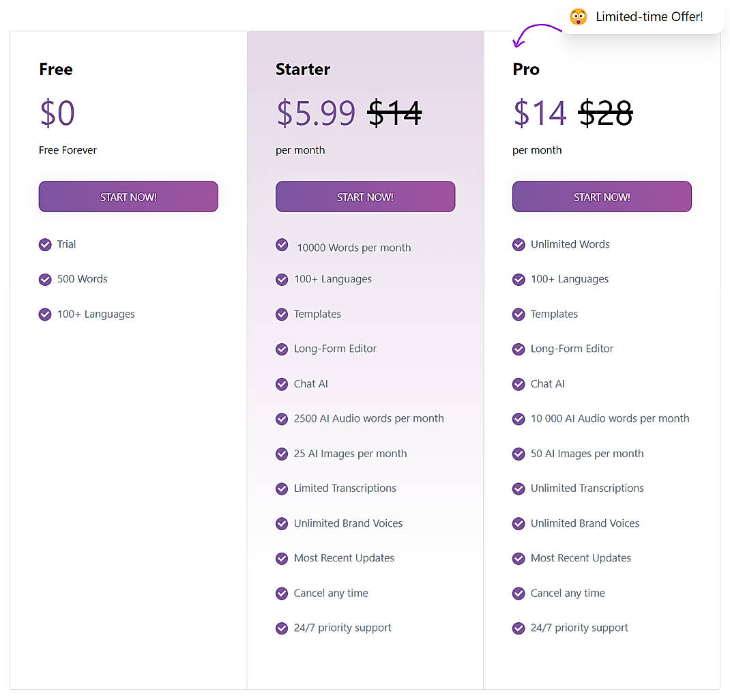The image size is (730, 700).
Task: Click checkmark in Starter plan's 100+ Languages row
Action: pos(282,279)
